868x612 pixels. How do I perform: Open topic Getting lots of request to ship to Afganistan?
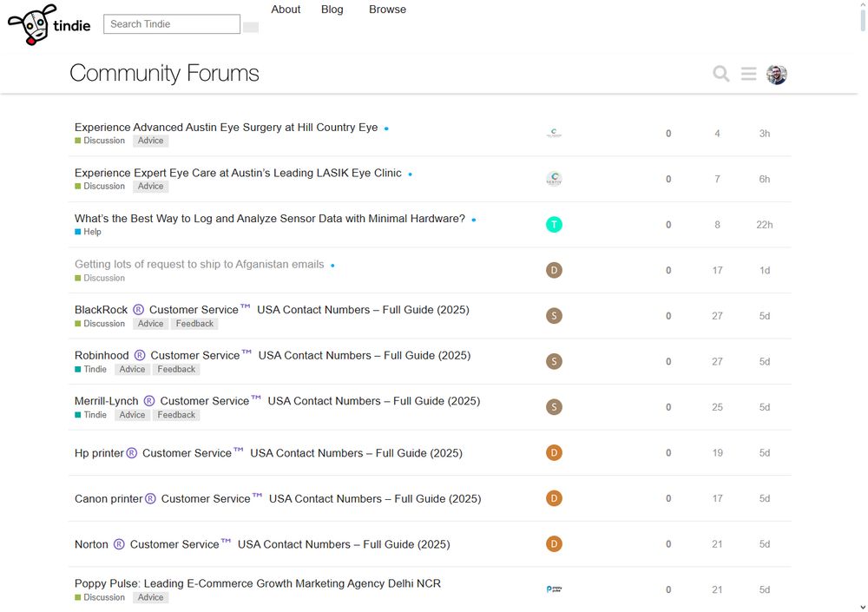[x=200, y=264]
